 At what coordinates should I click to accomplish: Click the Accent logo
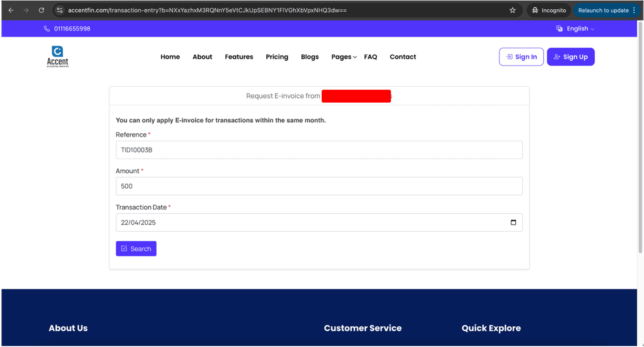tap(58, 56)
